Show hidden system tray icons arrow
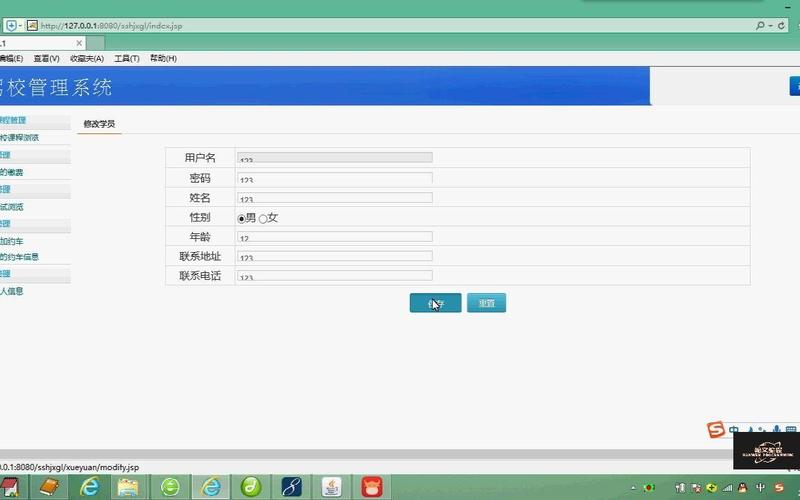Screen dimensions: 800x500 coord(633,488)
